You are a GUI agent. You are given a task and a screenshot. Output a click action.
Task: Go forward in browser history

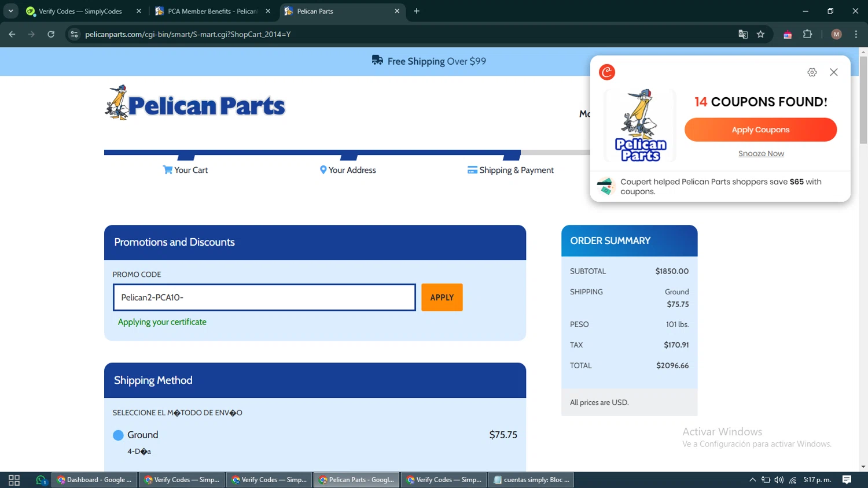(31, 34)
